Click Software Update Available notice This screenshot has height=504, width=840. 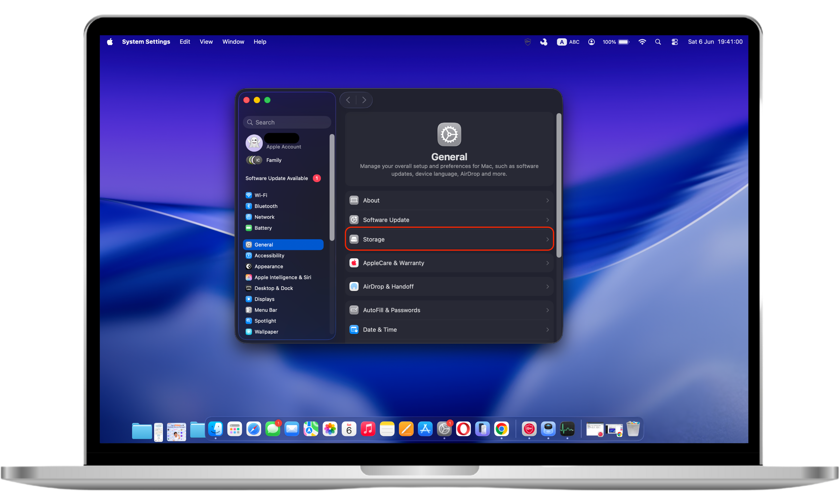(283, 178)
